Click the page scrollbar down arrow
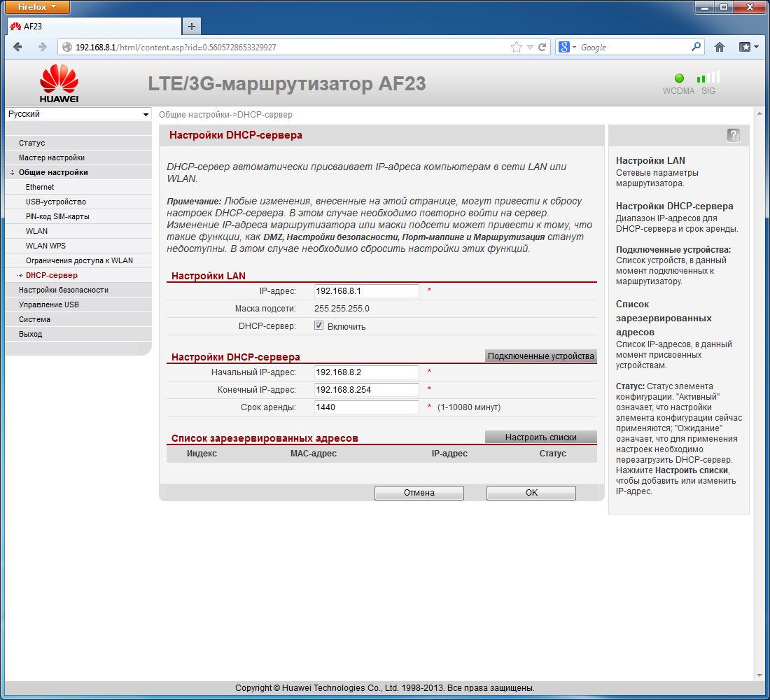 pyautogui.click(x=759, y=675)
